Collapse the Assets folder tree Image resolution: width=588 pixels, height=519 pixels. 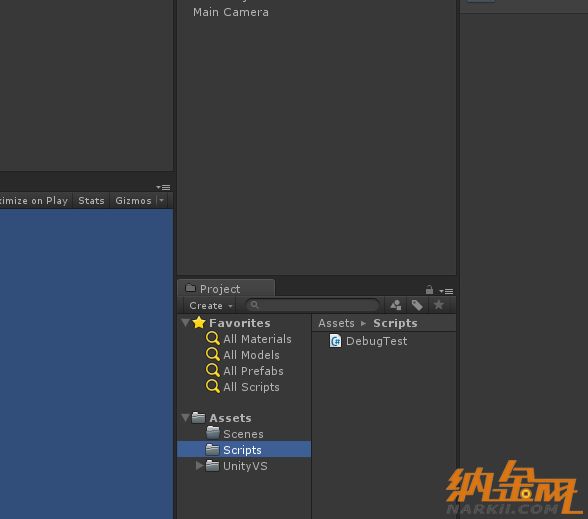pyautogui.click(x=185, y=417)
